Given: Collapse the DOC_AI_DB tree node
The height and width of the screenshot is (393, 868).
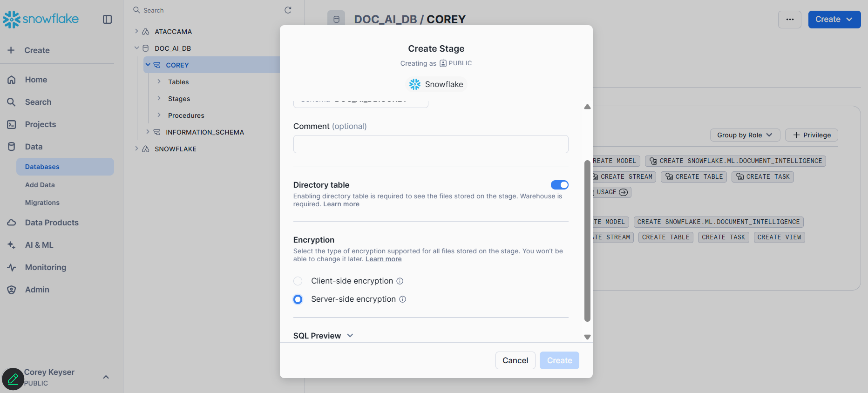Looking at the screenshot, I should coord(136,48).
